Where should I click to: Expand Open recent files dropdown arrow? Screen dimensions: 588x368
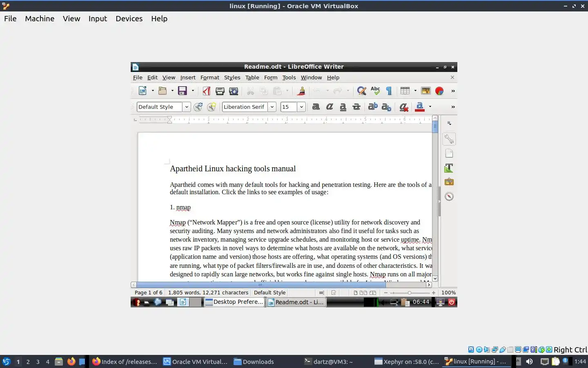point(172,91)
